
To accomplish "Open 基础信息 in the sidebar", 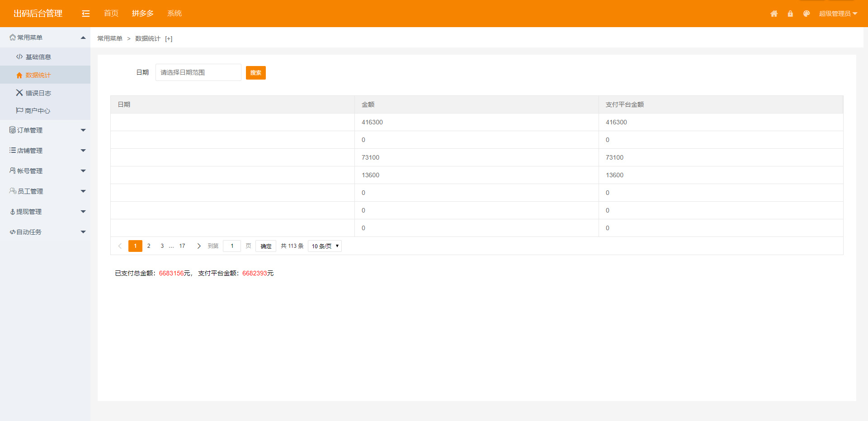I will tap(38, 57).
